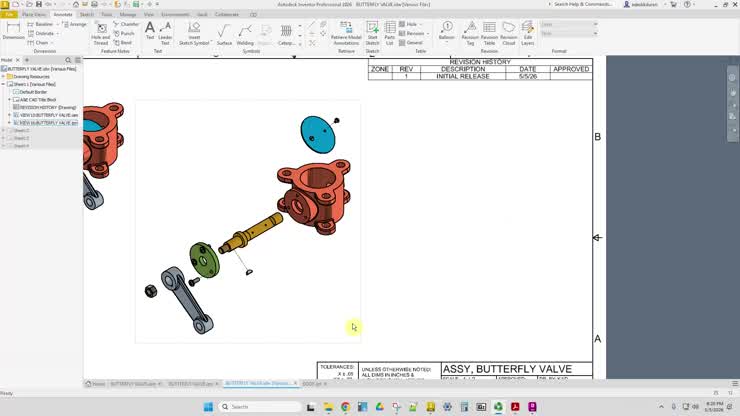Select the Welding symbol tool
The image size is (740, 416).
click(x=245, y=34)
